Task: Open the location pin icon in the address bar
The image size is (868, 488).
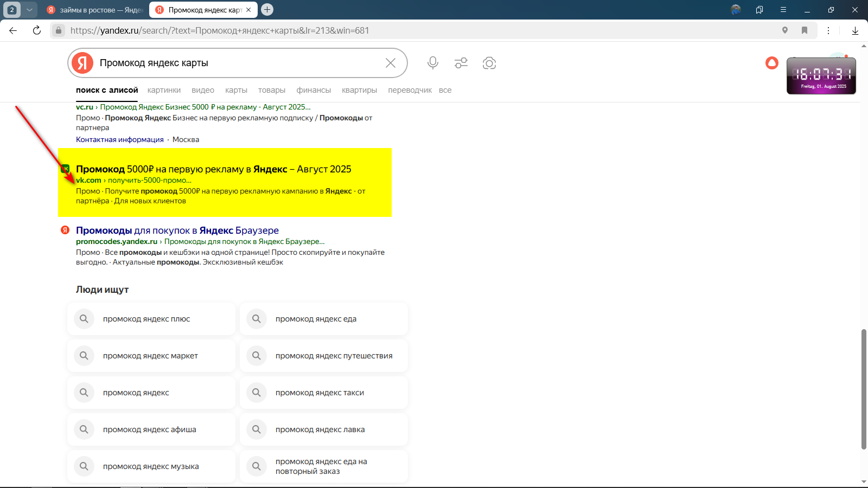Action: pyautogui.click(x=785, y=30)
